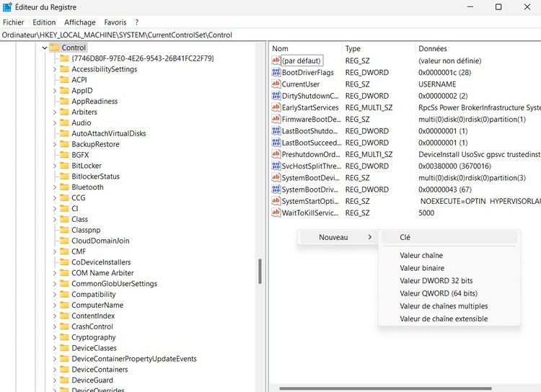Click the folder icon for BitLocker key
Viewport: 541px width, 392px height.
(x=64, y=166)
